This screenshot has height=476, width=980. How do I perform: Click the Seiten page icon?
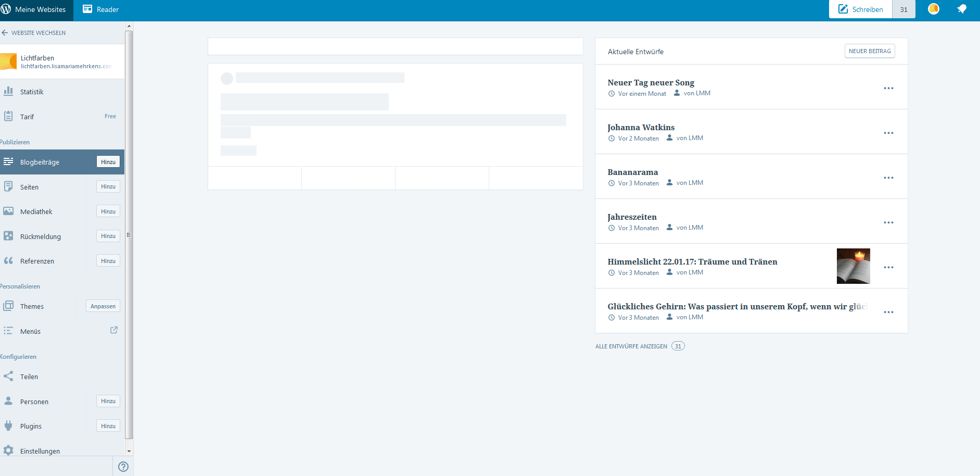pos(8,186)
